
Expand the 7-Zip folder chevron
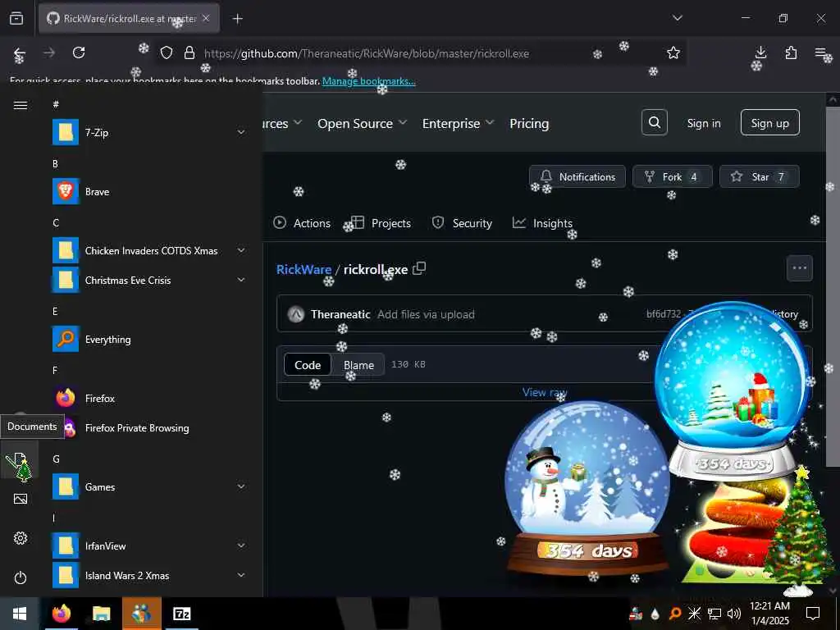click(x=241, y=132)
